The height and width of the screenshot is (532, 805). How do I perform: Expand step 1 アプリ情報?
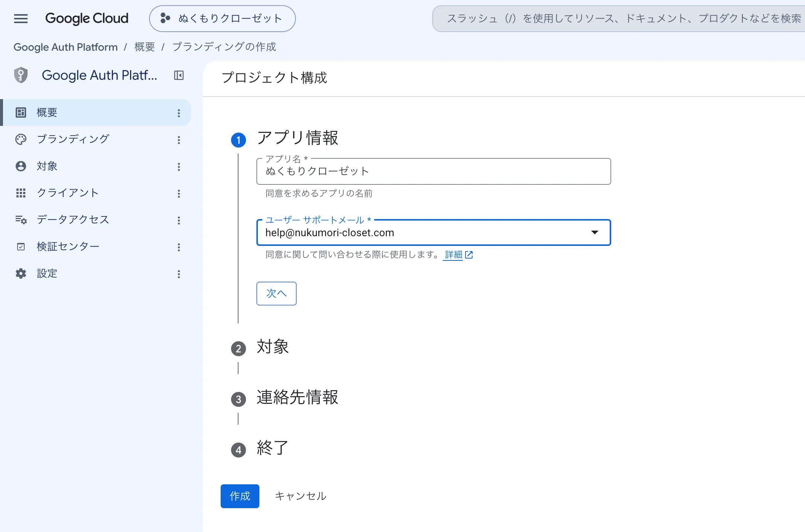pyautogui.click(x=297, y=138)
